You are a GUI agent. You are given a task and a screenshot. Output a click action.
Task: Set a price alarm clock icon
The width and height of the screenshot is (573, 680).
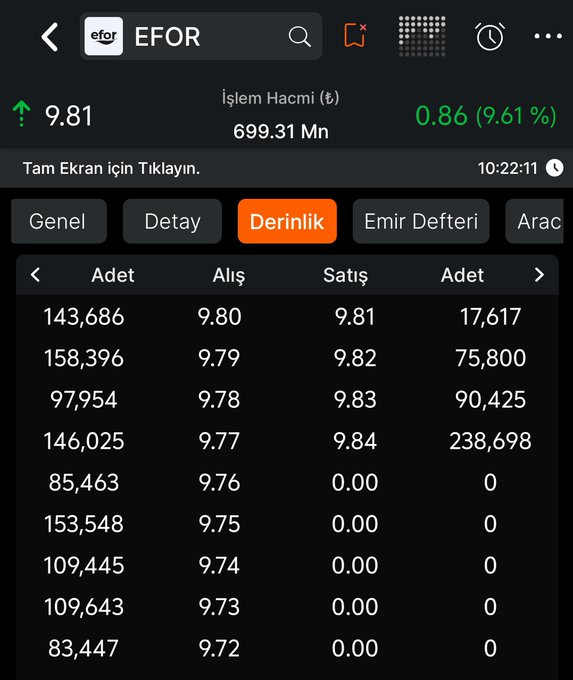click(x=490, y=36)
